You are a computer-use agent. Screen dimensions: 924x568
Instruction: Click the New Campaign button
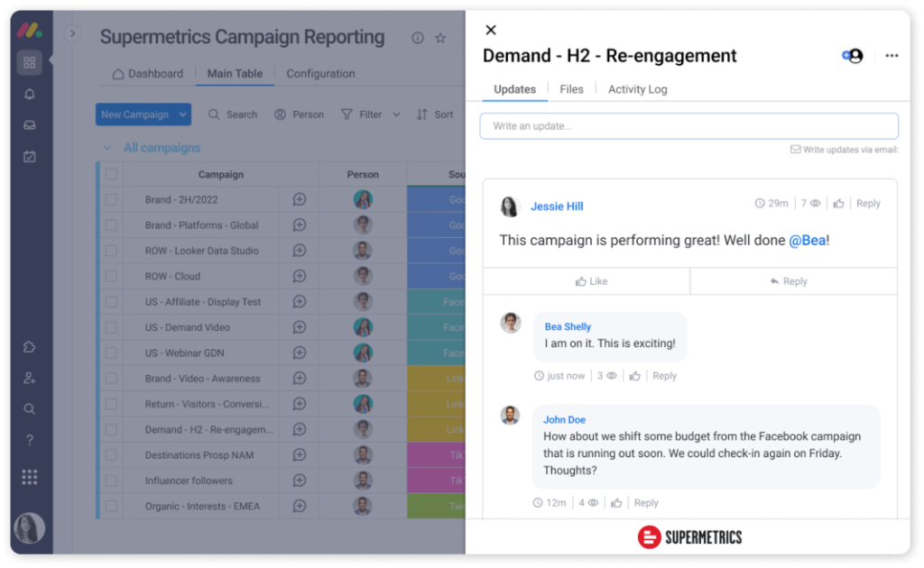coord(135,115)
